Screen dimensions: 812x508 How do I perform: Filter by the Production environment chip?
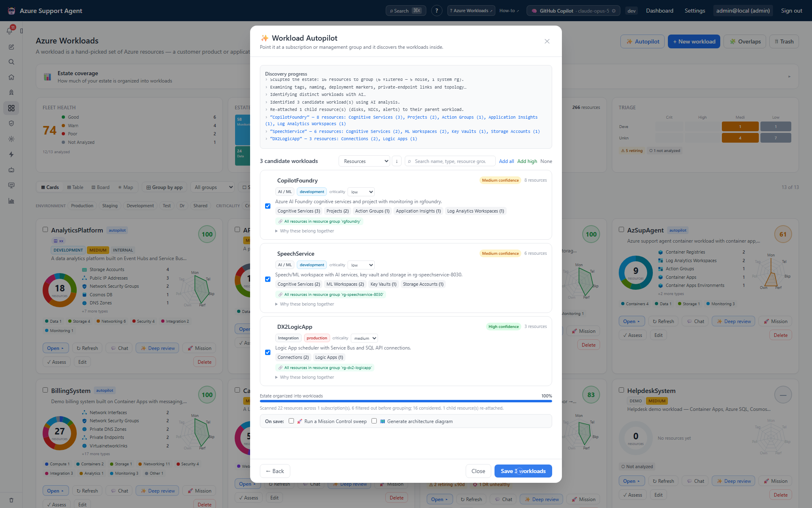pyautogui.click(x=82, y=206)
